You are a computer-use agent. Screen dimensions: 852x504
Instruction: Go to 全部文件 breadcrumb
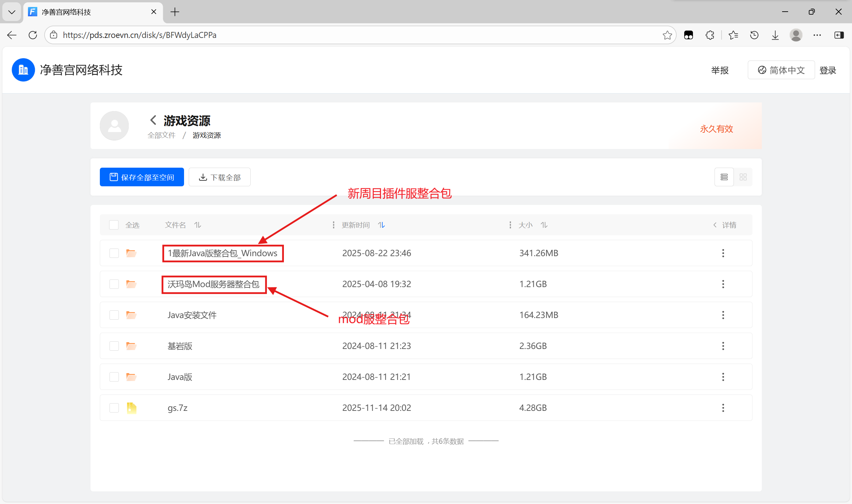pyautogui.click(x=161, y=135)
